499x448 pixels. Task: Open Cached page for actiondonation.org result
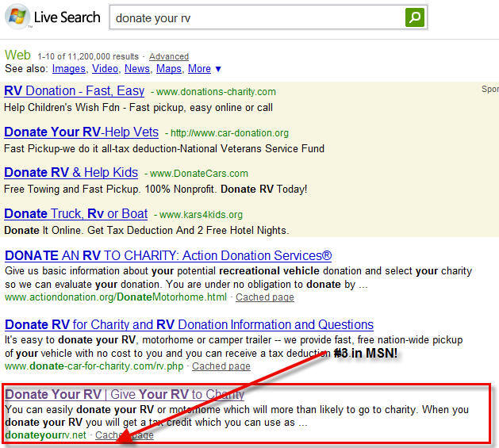(265, 297)
